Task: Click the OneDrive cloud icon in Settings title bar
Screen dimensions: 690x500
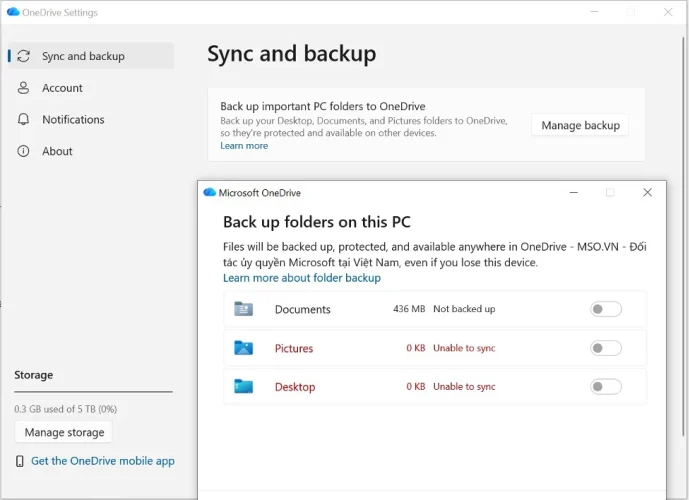Action: coord(13,12)
